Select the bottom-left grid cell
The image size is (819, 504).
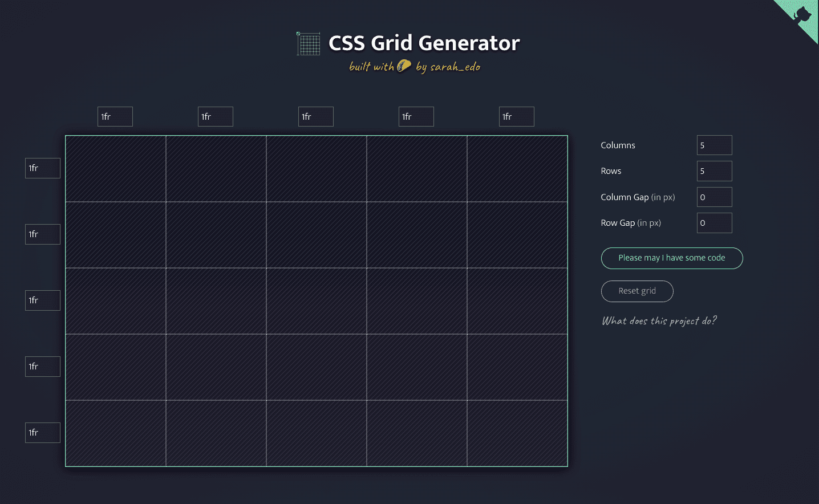pos(116,433)
